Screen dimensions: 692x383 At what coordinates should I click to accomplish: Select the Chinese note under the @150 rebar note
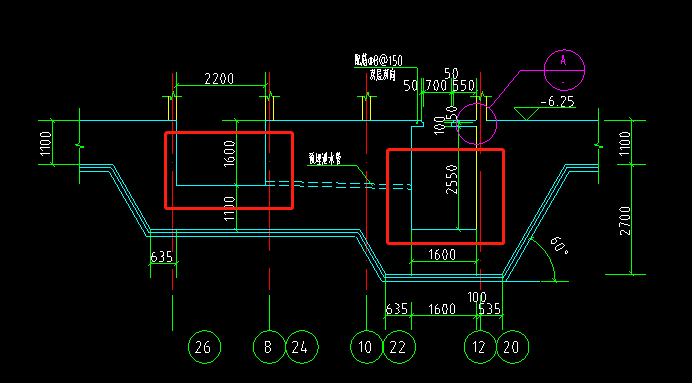click(382, 75)
